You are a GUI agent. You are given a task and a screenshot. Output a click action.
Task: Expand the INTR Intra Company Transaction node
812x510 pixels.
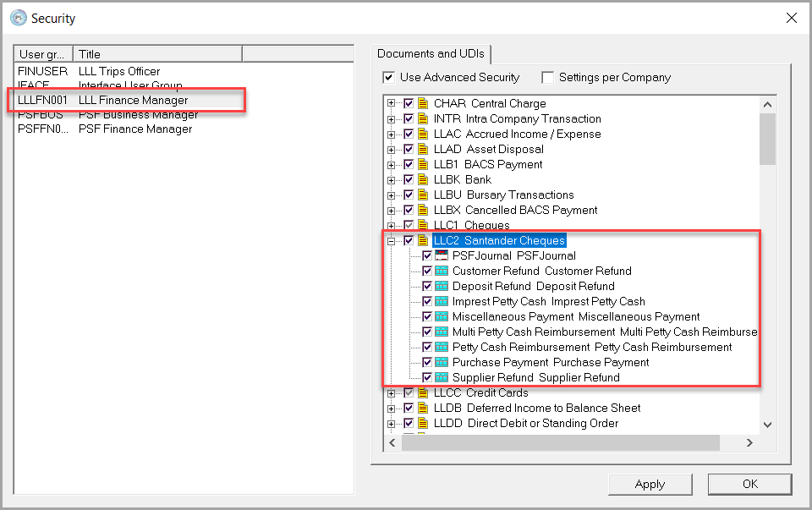392,119
